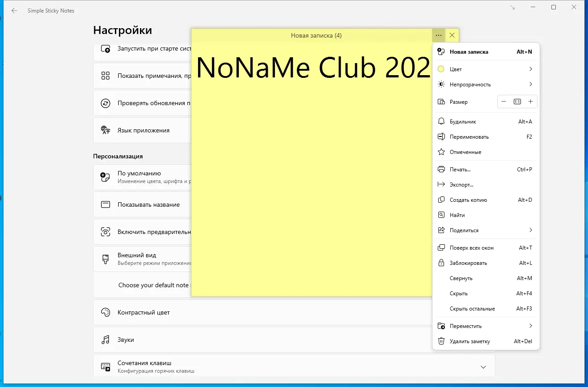Click the note title Новая записка (4)

[316, 35]
